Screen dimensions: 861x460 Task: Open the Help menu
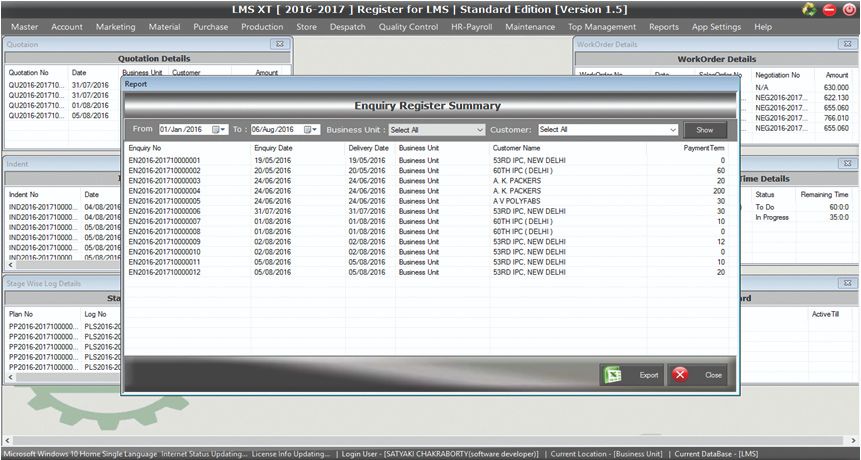(x=763, y=27)
